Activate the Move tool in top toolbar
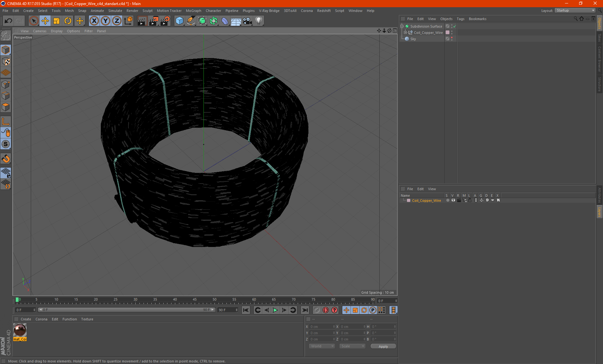Image resolution: width=603 pixels, height=364 pixels. click(45, 21)
